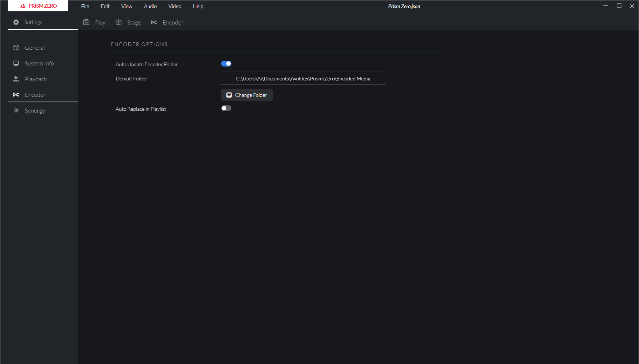Open the Help menu
Image resolution: width=639 pixels, height=364 pixels.
(x=198, y=6)
